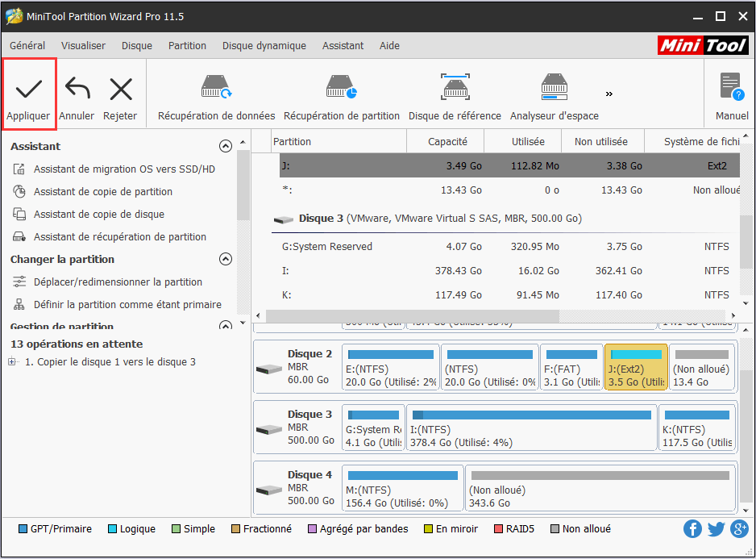Screen dimensions: 756x559
Task: Open the Disque dynamique menu
Action: pyautogui.click(x=264, y=46)
